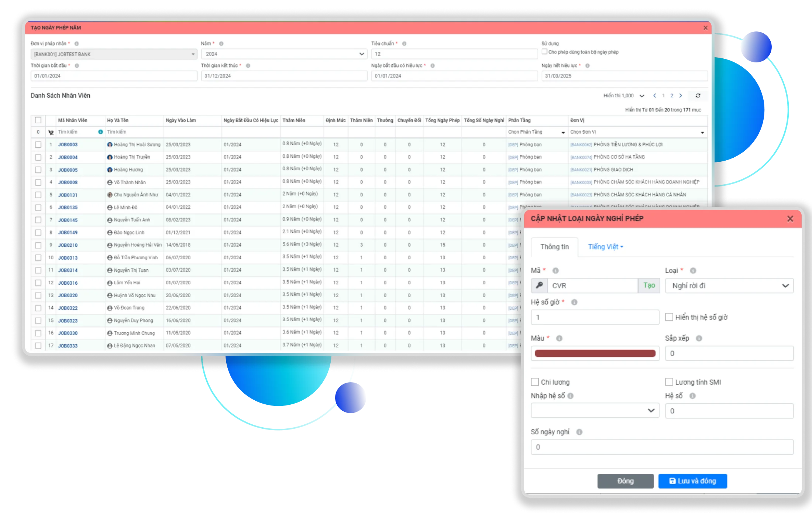Sort by Tổng Ngày Phép column header
Viewport: 812px width, 517px height.
pyautogui.click(x=442, y=120)
